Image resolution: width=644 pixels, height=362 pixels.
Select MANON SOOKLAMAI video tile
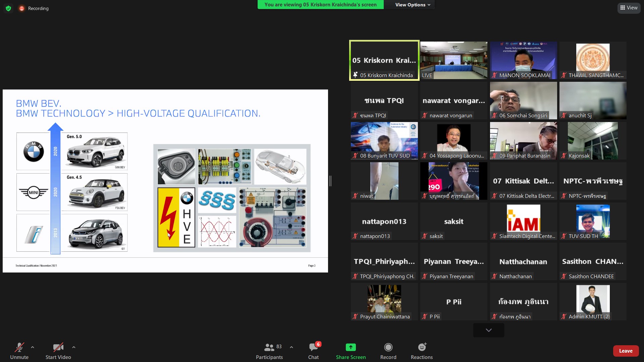pos(524,60)
